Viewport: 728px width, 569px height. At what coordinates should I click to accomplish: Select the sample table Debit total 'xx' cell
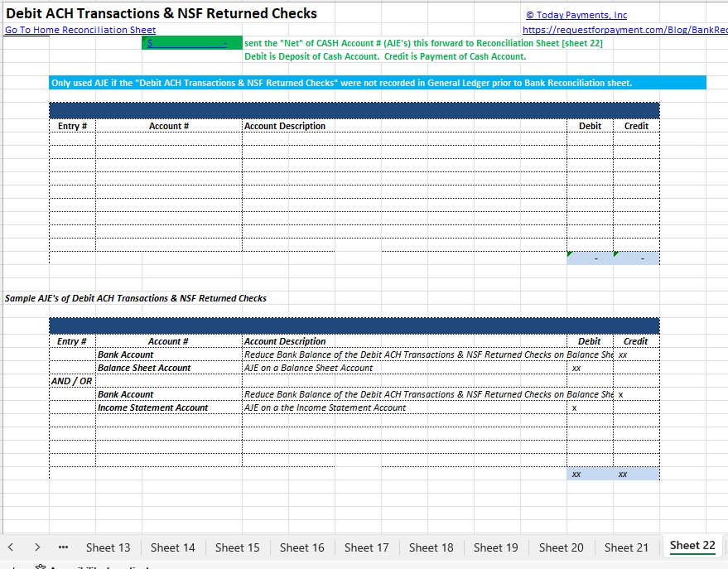tap(591, 475)
